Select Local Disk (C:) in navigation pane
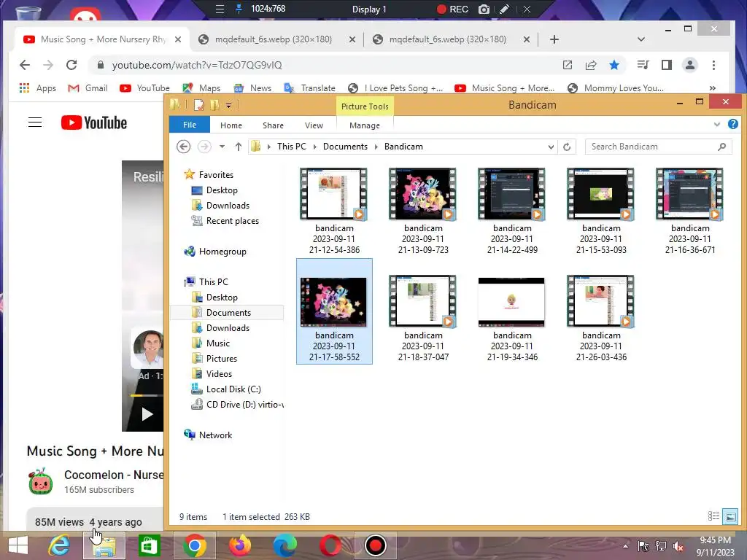 (233, 389)
